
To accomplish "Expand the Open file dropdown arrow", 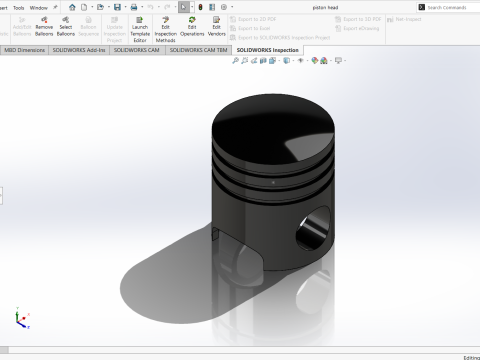I will click(x=109, y=7).
